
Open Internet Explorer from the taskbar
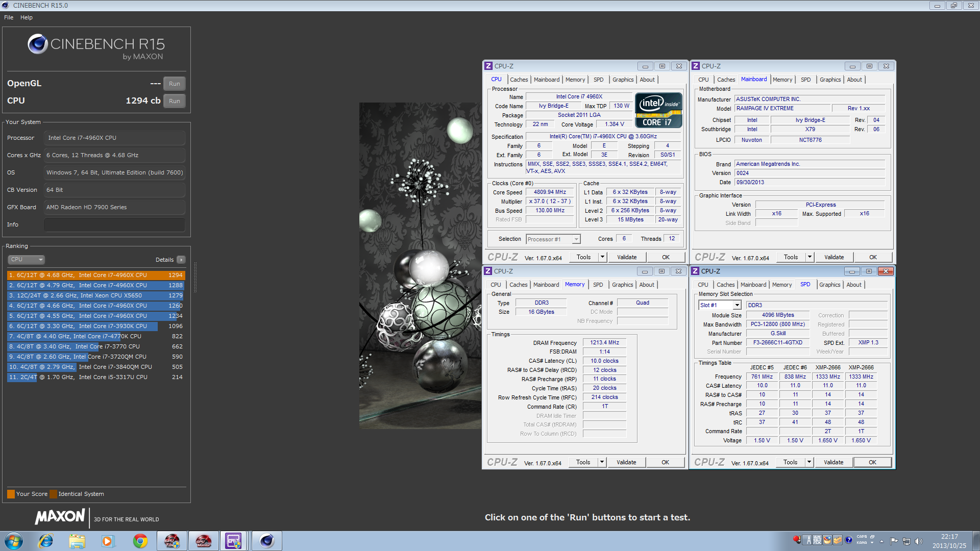coord(46,541)
